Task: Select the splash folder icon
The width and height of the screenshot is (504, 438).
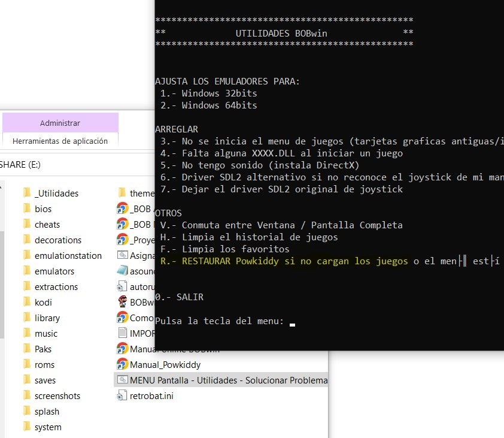Action: [27, 411]
